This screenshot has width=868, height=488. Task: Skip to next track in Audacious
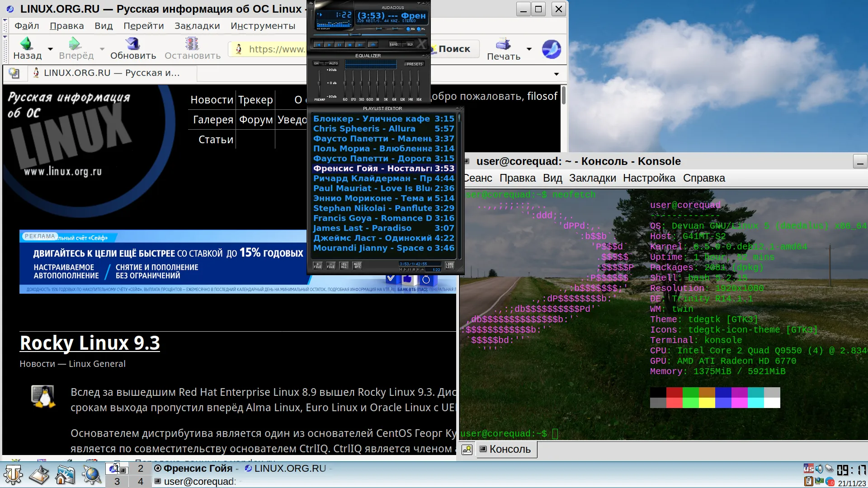360,45
